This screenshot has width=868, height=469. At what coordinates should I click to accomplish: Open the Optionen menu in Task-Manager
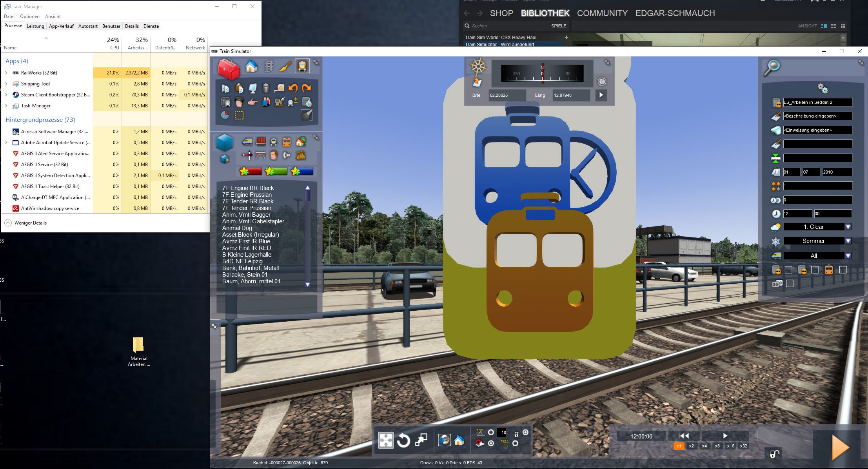coord(30,16)
